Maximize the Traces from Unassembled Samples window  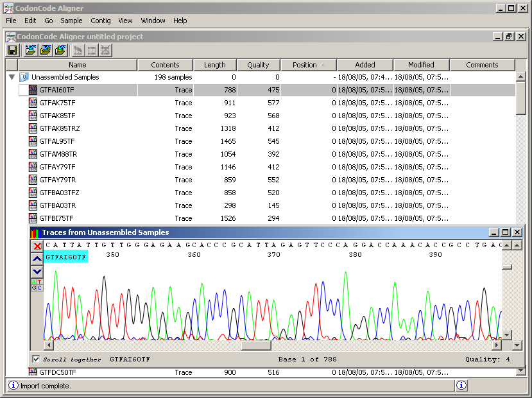coord(505,232)
